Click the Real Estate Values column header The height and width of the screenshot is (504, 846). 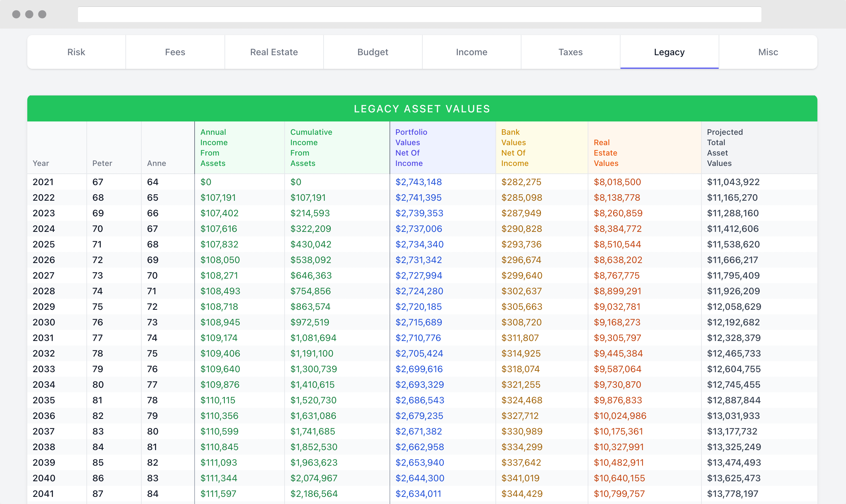click(x=606, y=153)
